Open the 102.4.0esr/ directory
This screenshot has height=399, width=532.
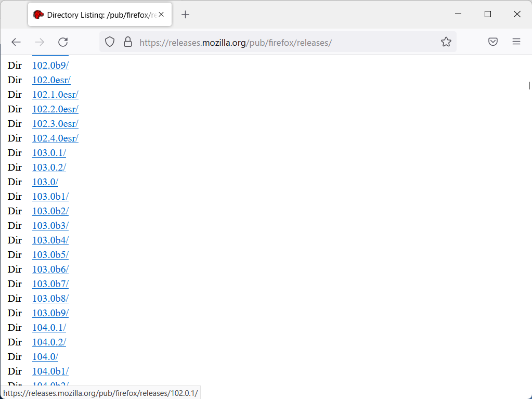55,138
